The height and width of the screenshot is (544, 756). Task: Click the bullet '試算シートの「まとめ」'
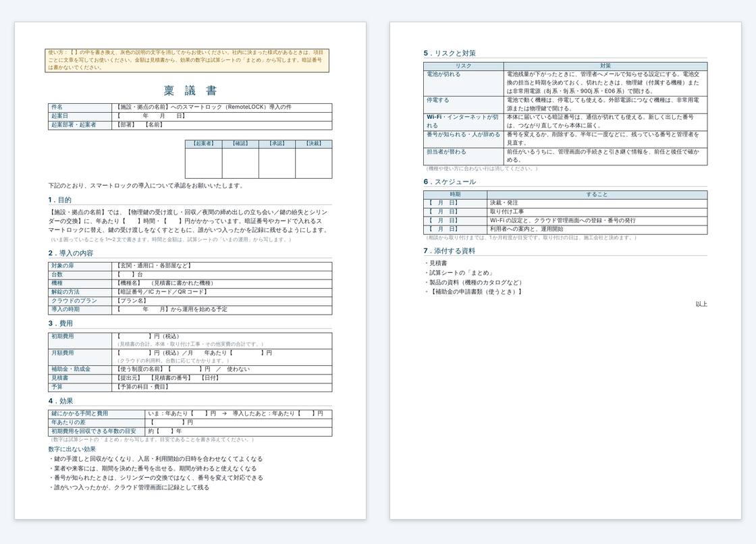point(458,273)
